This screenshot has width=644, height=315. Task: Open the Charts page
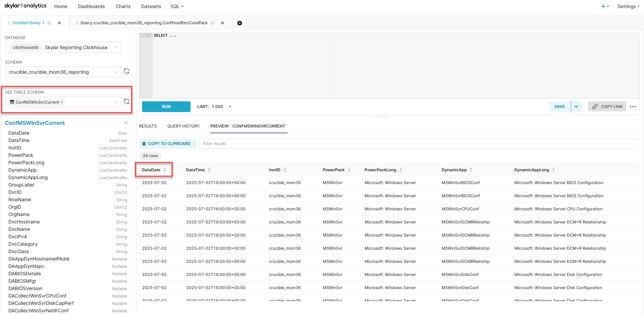click(x=123, y=6)
